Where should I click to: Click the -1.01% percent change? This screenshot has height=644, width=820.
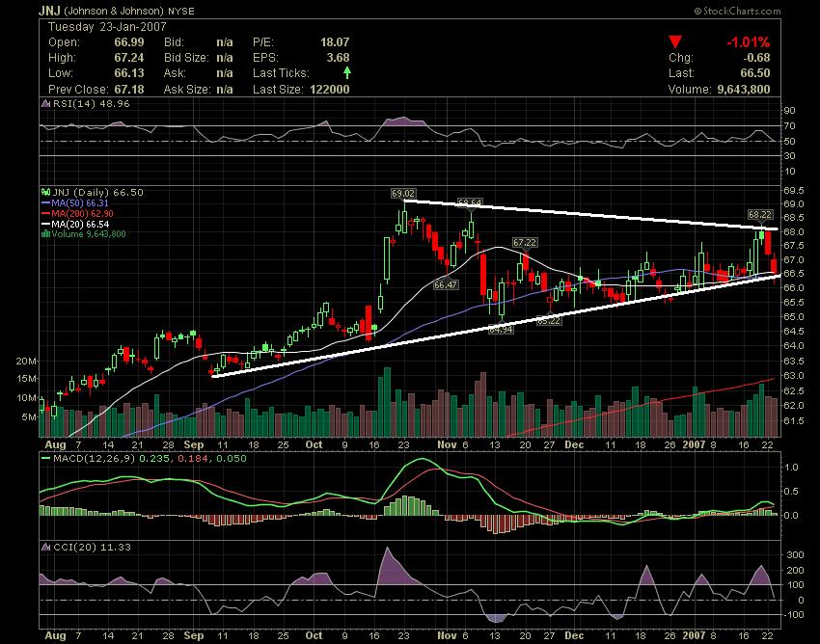(x=748, y=41)
